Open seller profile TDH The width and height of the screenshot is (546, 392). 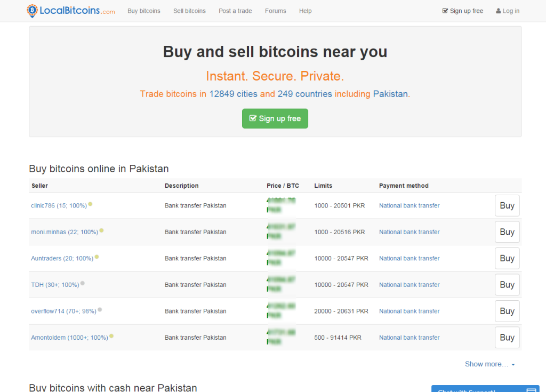pyautogui.click(x=55, y=285)
